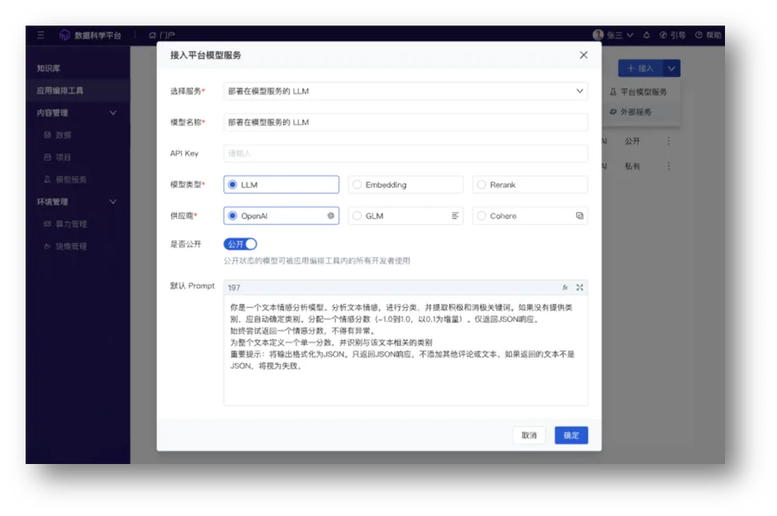The width and height of the screenshot is (777, 516).
Task: Open the 选择服务 dropdown
Action: 406,91
